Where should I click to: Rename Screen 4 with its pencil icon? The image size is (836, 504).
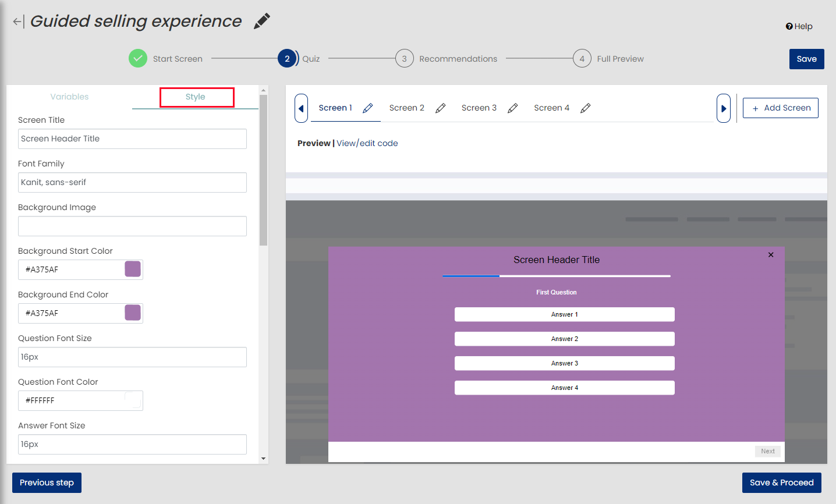[586, 108]
